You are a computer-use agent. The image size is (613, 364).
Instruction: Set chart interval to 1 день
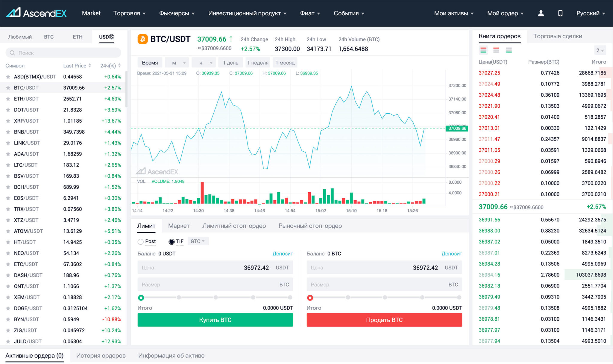point(230,63)
